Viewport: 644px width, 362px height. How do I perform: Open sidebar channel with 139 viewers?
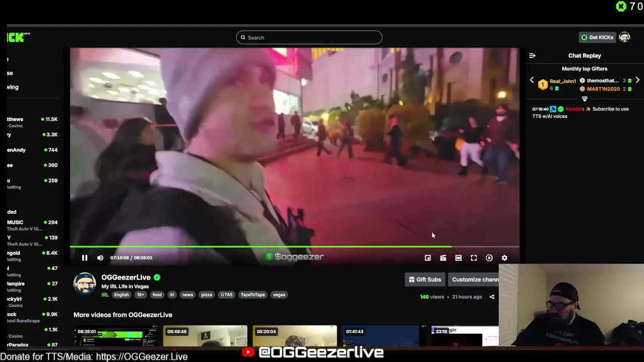[x=33, y=240]
